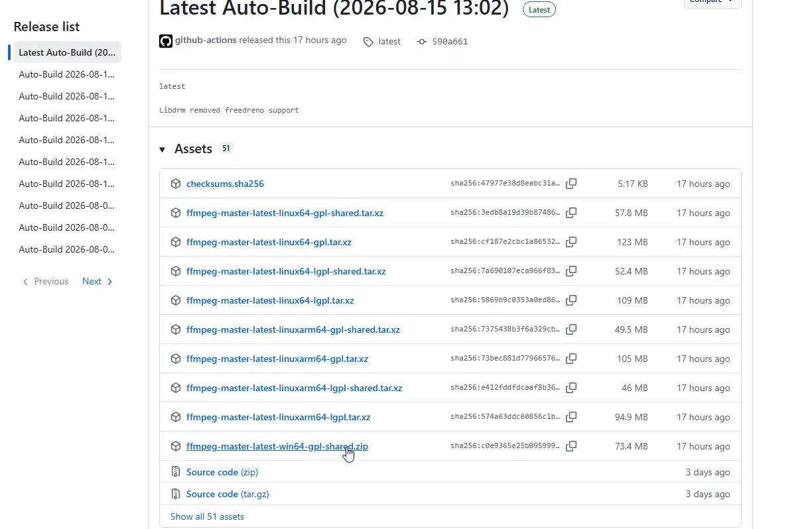Copy hash of win64-gpl-shared.zip
Image resolution: width=812 pixels, height=529 pixels.
pyautogui.click(x=571, y=446)
